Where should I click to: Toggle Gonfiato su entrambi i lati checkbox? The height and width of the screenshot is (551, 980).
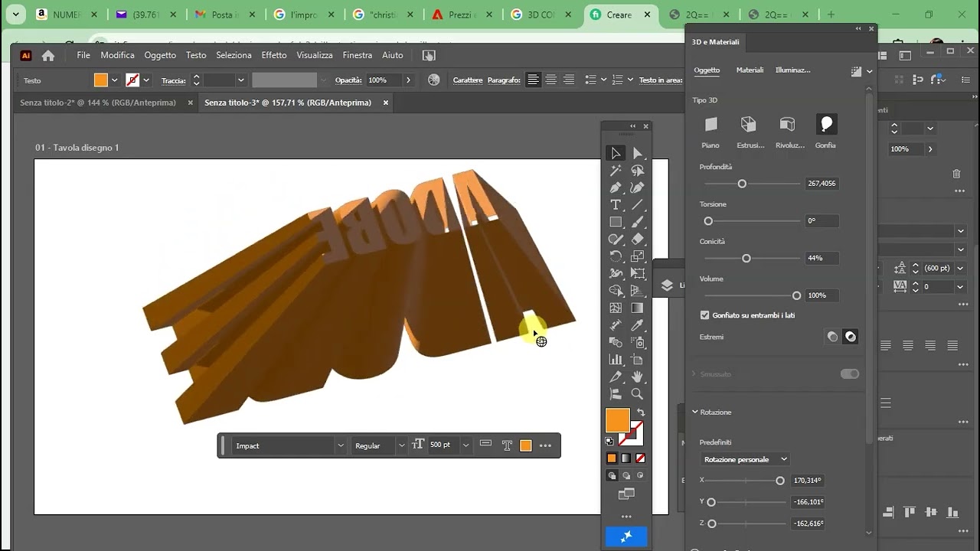[x=704, y=315]
